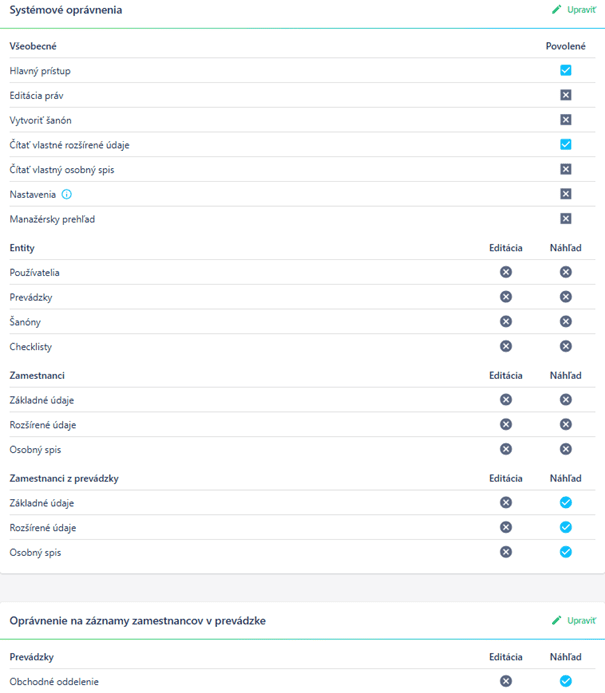This screenshot has height=693, width=605.
Task: Click the info icon next to Nastavenia
Action: [66, 194]
